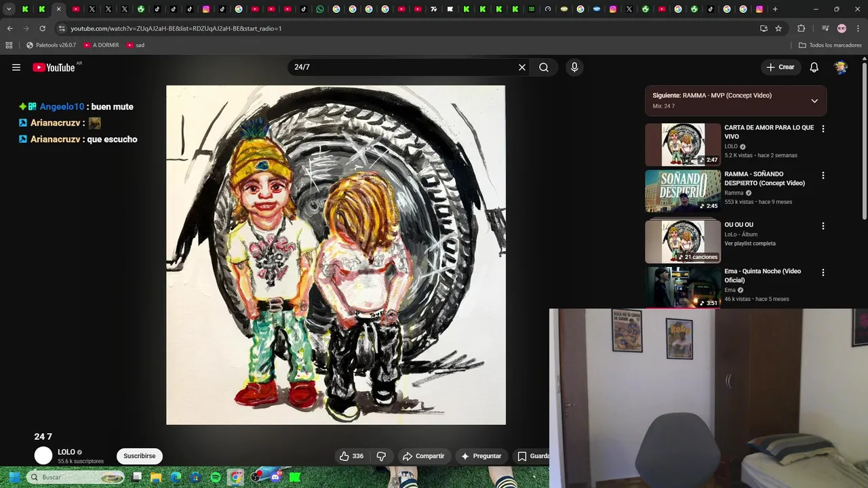Open options for Ema Quinta Noche video
This screenshot has height=488, width=868.
click(x=823, y=272)
